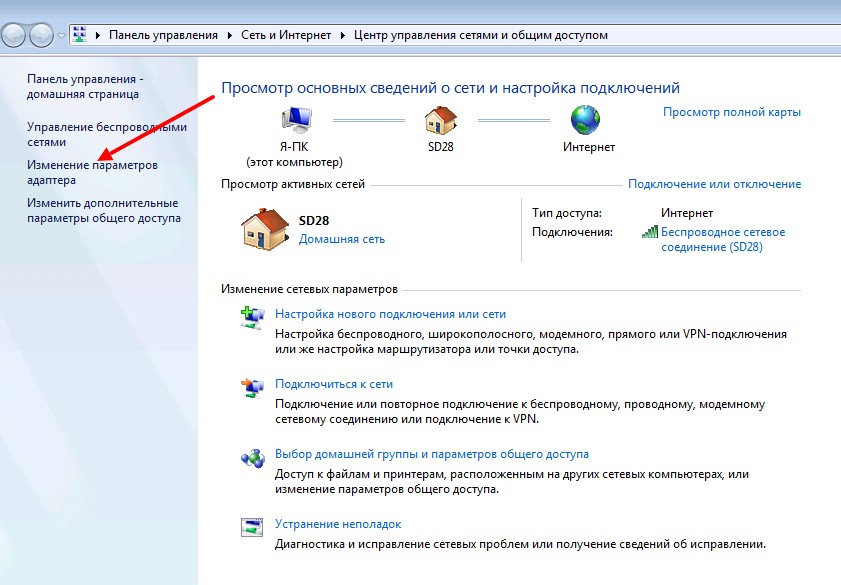Open Беспроводное сетевое соединение (SD28) connection

[x=722, y=239]
